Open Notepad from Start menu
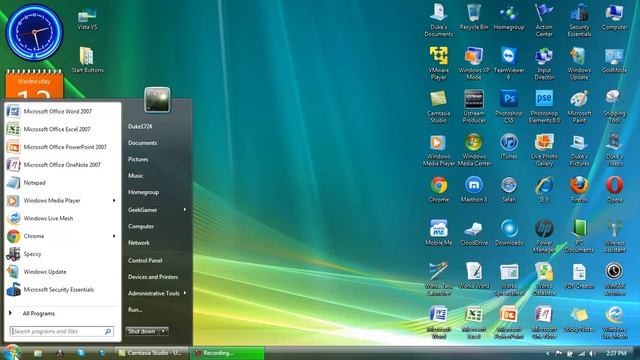 coord(62,182)
